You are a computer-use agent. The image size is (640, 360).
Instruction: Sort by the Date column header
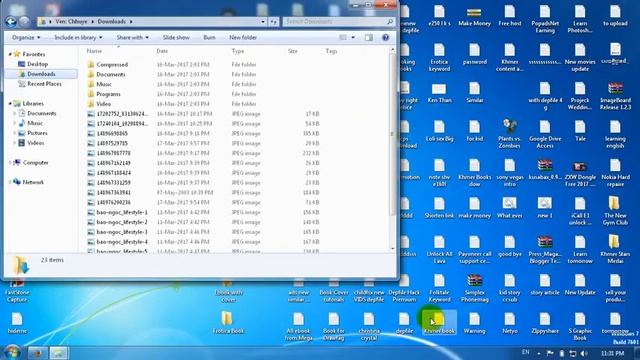(162, 51)
